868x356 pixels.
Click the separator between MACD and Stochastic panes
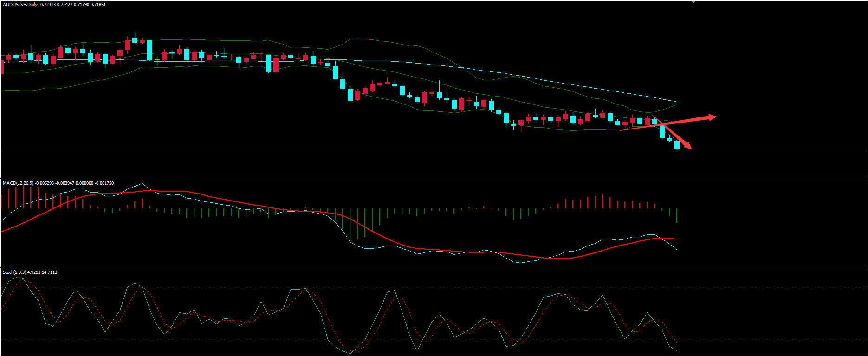point(434,267)
